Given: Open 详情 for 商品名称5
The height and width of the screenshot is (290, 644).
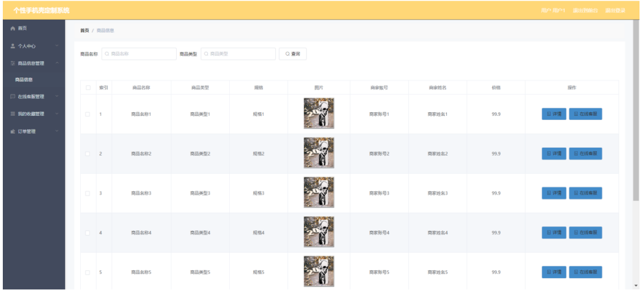Looking at the screenshot, I should (x=554, y=273).
